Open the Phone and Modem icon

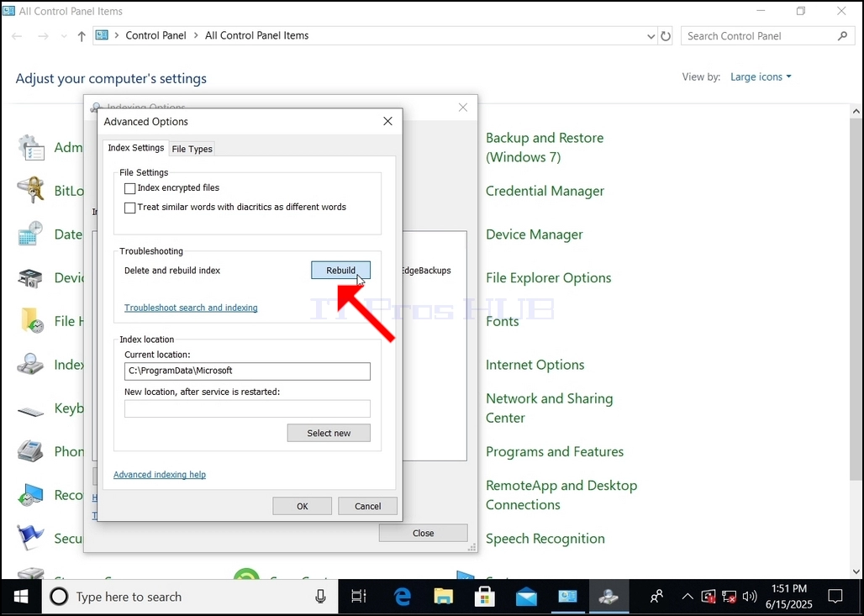click(x=31, y=451)
